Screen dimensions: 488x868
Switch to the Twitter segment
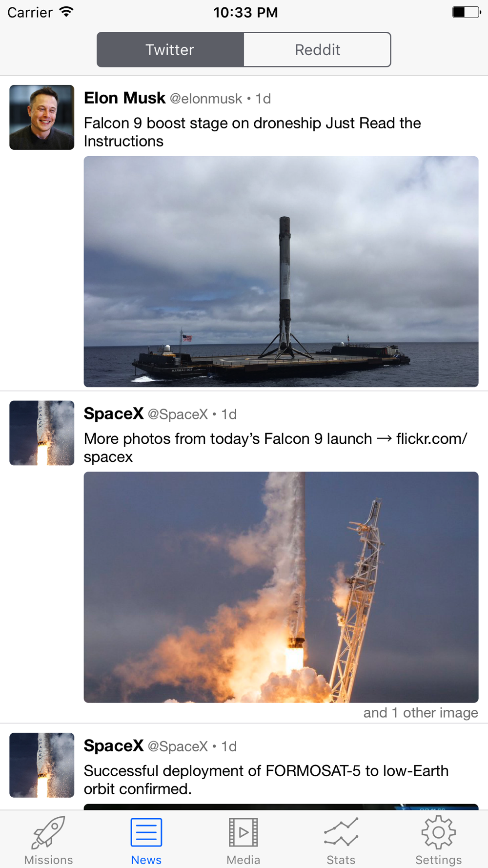170,50
